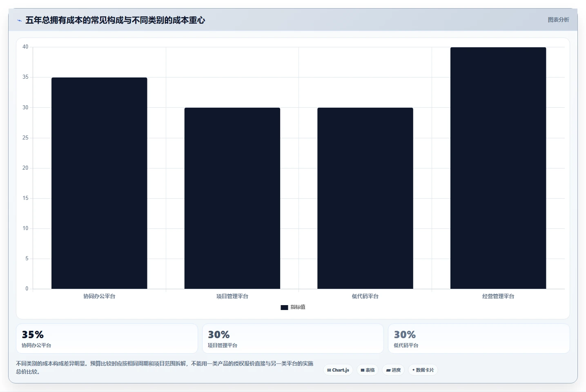Click the 指标值 legend text
Screen dimensions: 586x392
(298, 307)
